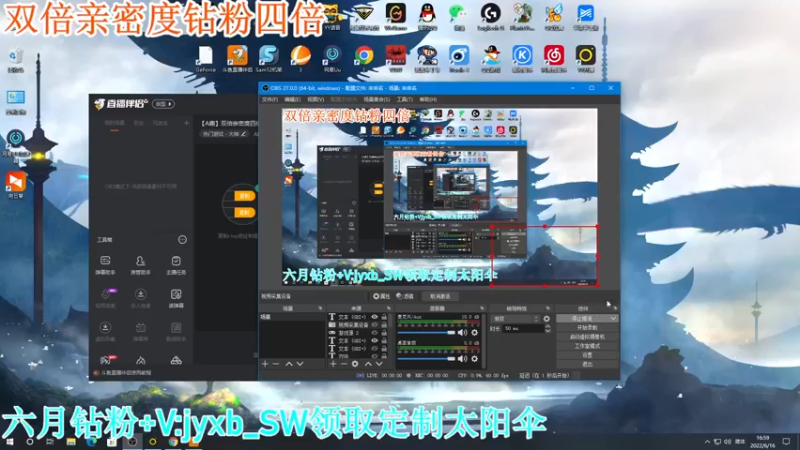Screen dimensions: 800x450
Task: Open 斗鱼直播伴侣 desktop shortcut
Action: pos(237,58)
